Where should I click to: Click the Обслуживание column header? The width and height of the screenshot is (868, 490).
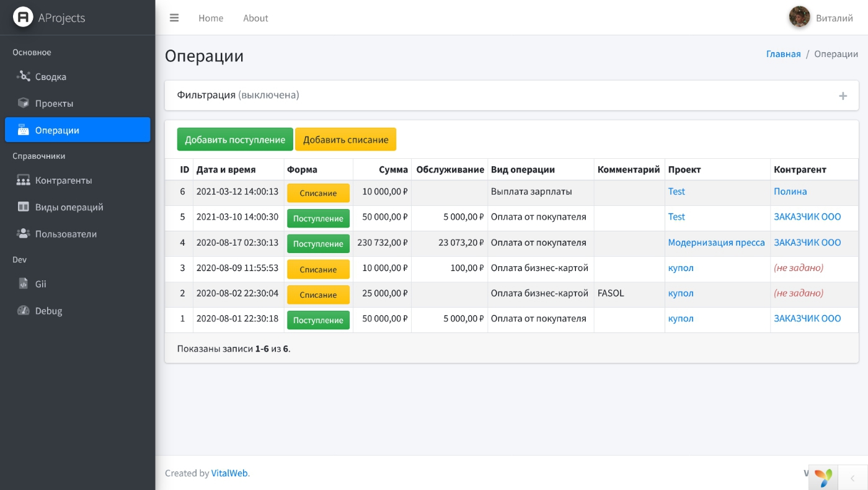coord(450,169)
